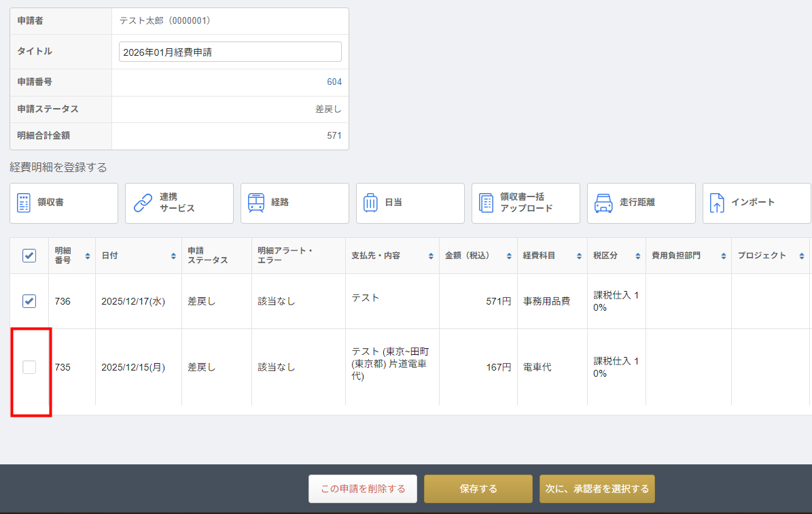This screenshot has width=812, height=514.
Task: Click the car 走行距離 icon
Action: [603, 203]
